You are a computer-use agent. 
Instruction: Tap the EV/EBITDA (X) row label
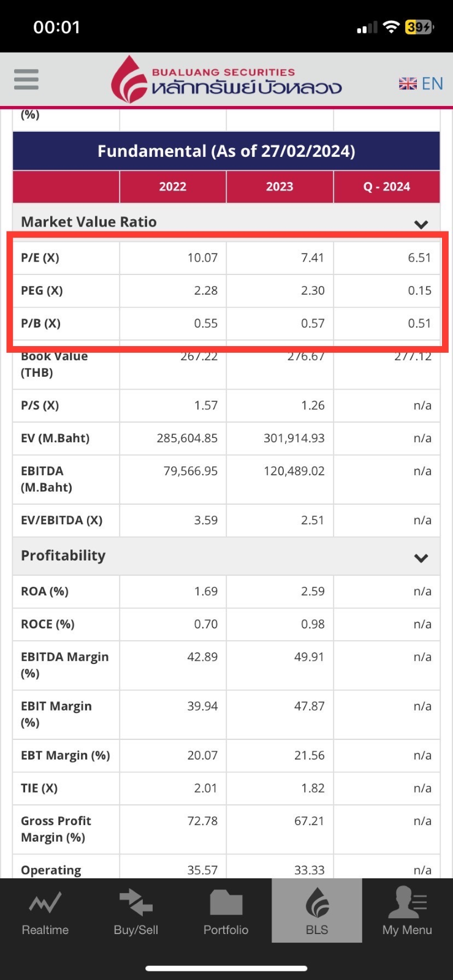(62, 521)
